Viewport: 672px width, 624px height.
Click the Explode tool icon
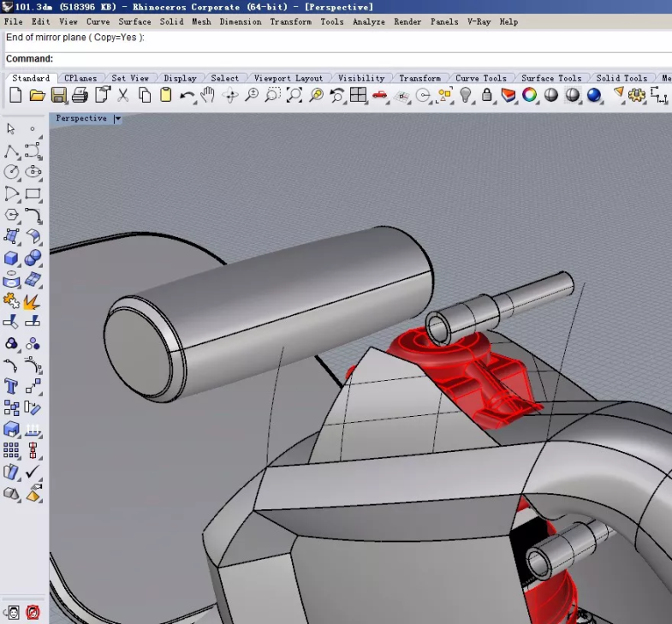[x=33, y=301]
